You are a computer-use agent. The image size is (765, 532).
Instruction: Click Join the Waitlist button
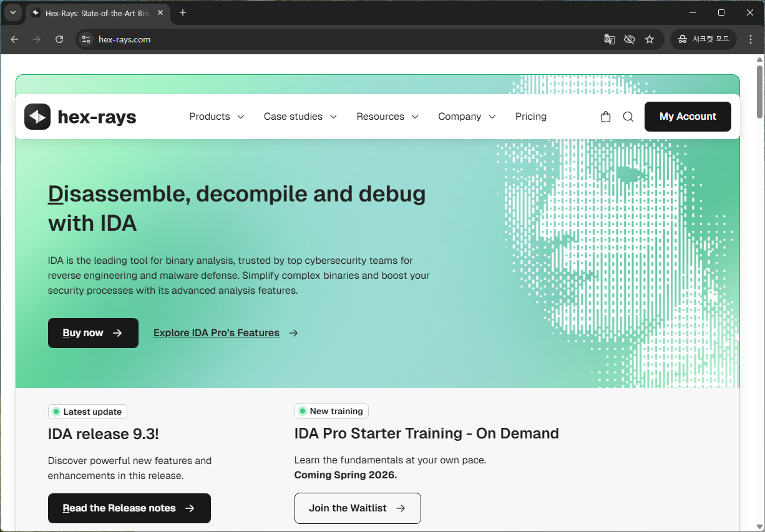pos(358,508)
